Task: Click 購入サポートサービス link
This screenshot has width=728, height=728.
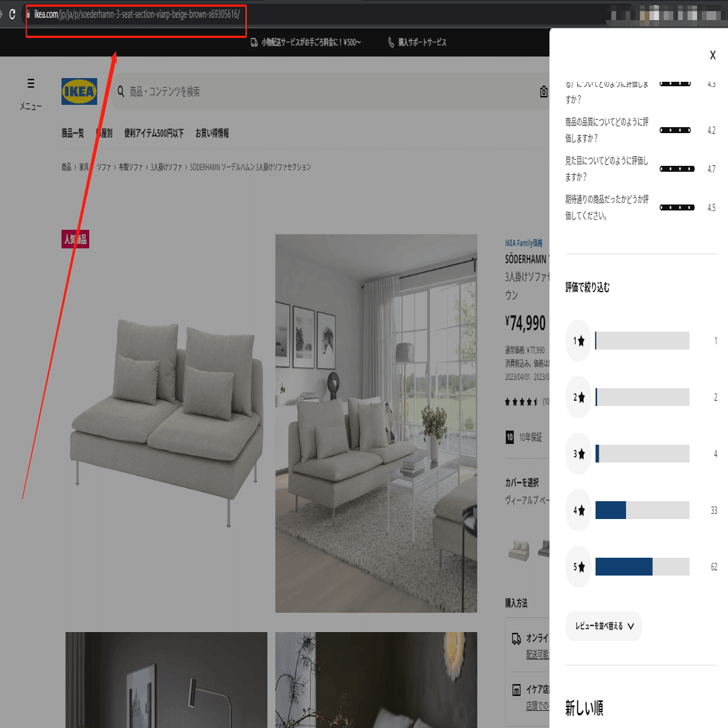Action: click(x=422, y=42)
